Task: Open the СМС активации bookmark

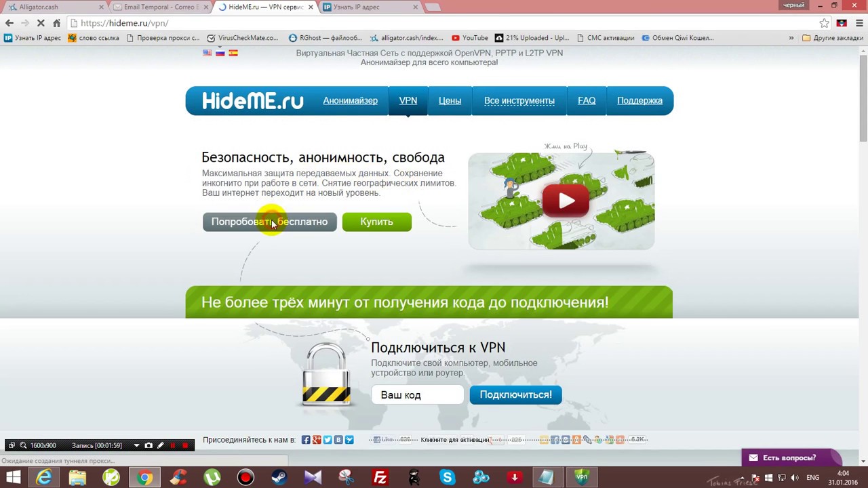Action: (x=606, y=38)
